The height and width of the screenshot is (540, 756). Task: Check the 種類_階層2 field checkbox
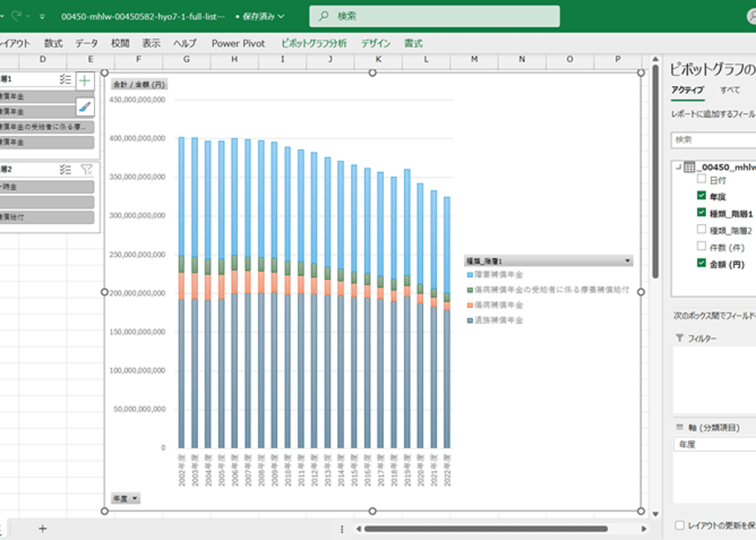coord(701,229)
